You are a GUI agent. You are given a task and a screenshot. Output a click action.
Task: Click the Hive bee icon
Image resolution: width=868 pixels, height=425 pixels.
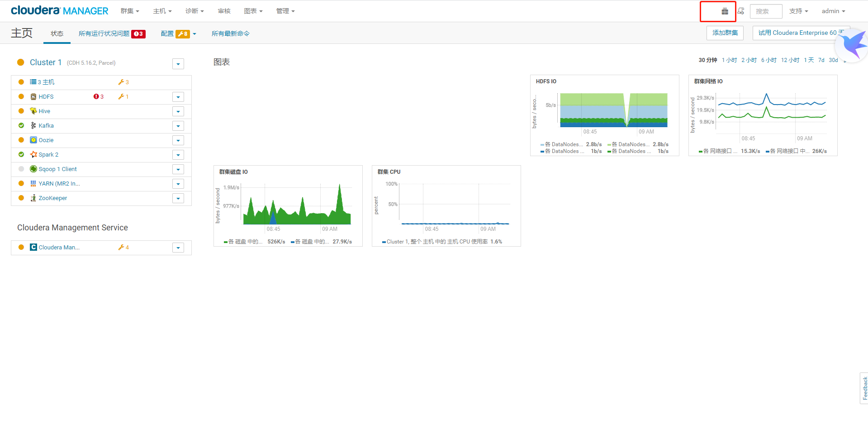pyautogui.click(x=33, y=111)
